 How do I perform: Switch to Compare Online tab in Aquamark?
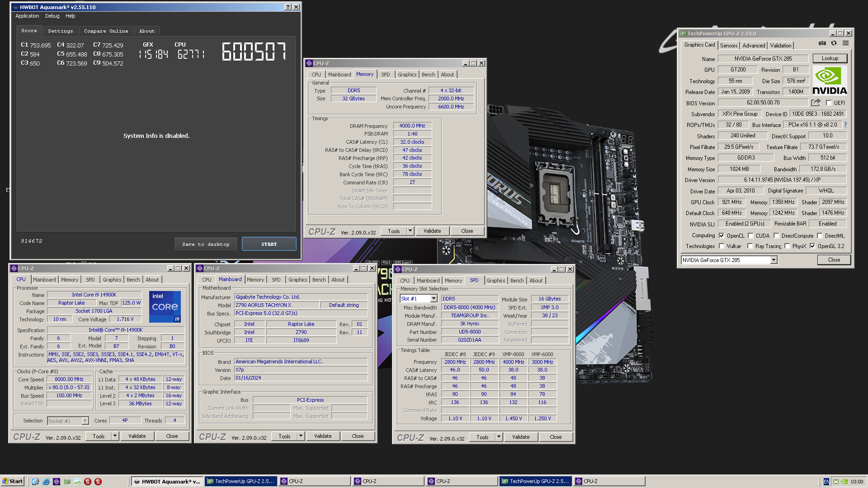pos(106,31)
